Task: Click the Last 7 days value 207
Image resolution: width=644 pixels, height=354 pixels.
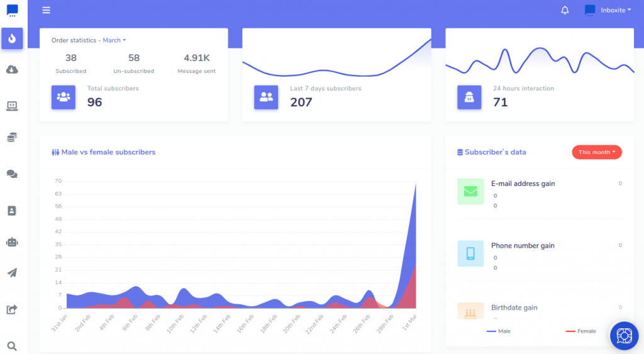Action: coord(301,102)
